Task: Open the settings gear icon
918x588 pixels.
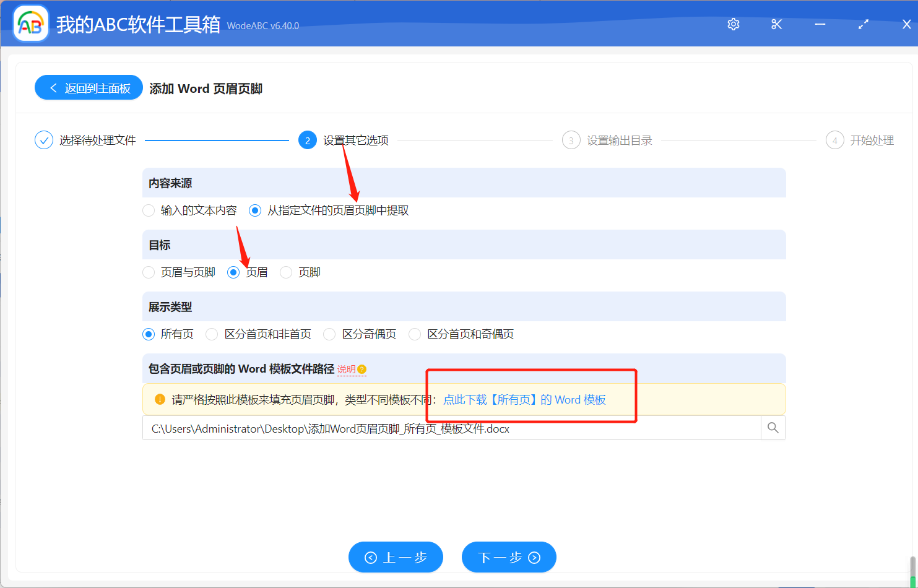Action: tap(733, 24)
